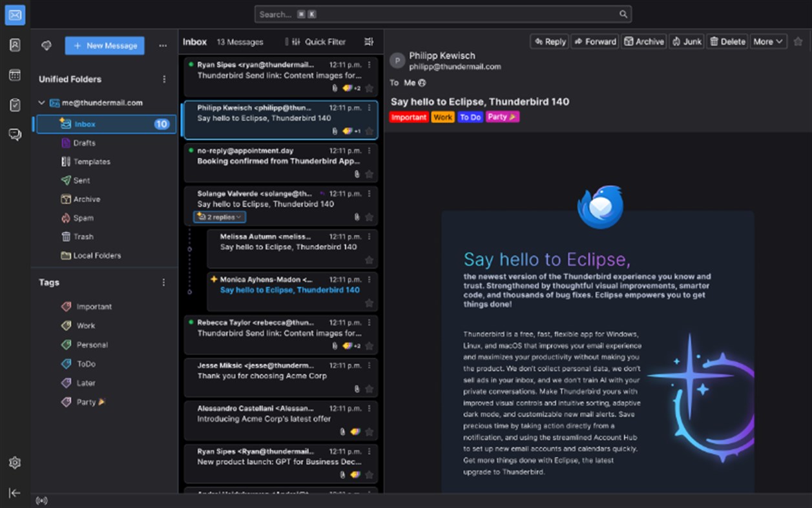The height and width of the screenshot is (508, 812).
Task: Open the Tags section options menu
Action: point(163,282)
